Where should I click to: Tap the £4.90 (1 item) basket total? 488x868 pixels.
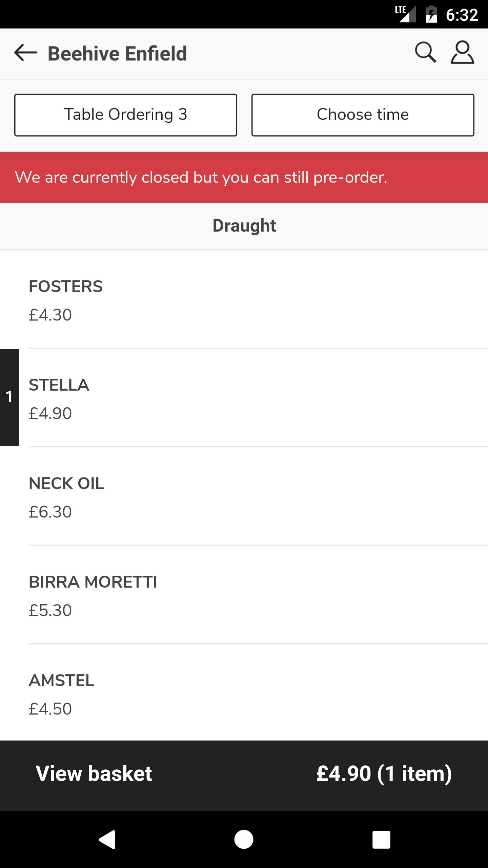384,774
